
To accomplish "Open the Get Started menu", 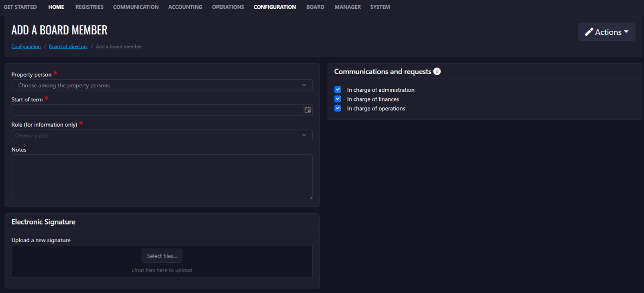I will [x=20, y=7].
